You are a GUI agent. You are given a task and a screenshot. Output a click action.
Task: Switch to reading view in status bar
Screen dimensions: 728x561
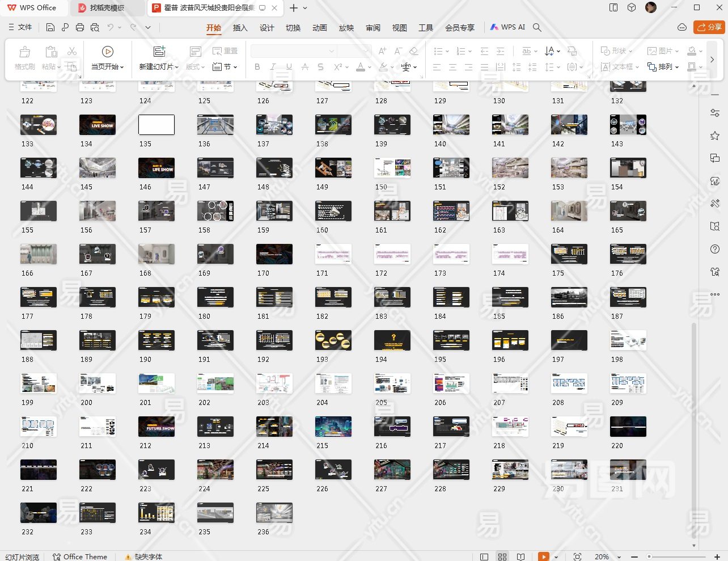[520, 556]
